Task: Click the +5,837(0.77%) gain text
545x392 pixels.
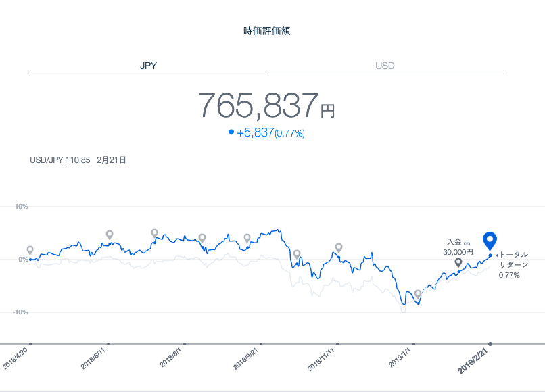Action: [270, 133]
